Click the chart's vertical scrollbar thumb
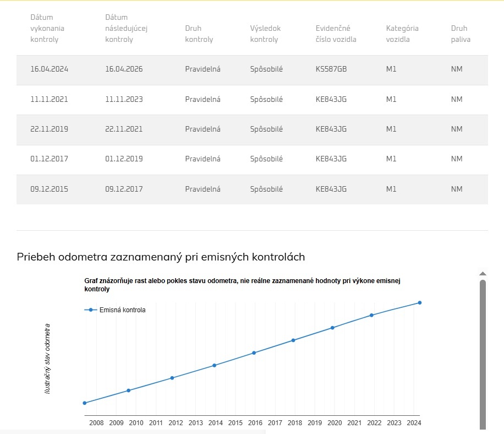This screenshot has width=504, height=434. 483,352
